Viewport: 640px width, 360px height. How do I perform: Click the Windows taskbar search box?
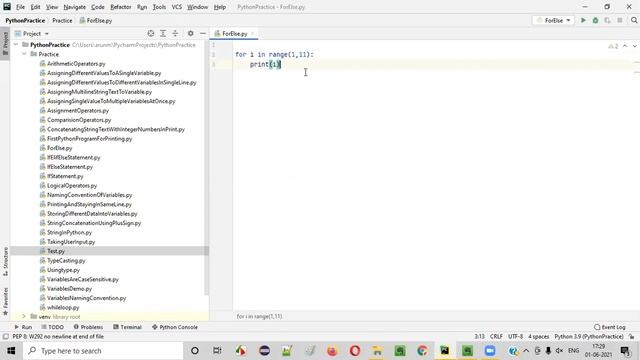click(x=103, y=351)
